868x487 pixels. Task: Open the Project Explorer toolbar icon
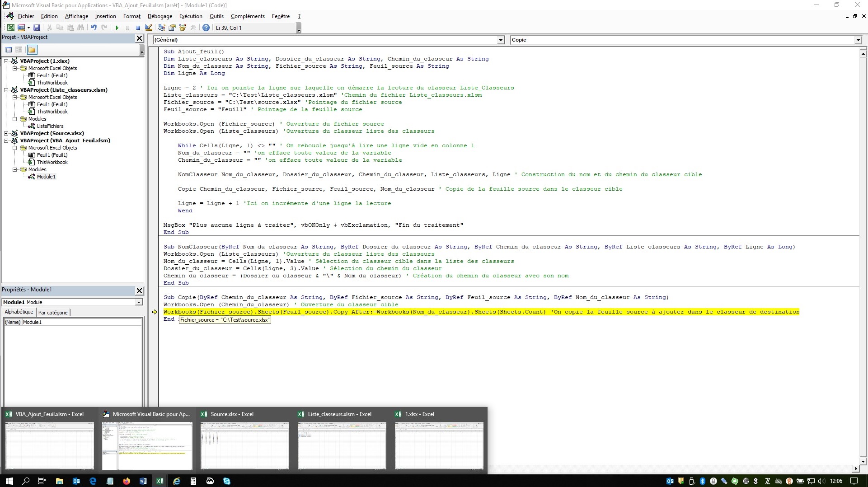point(161,28)
